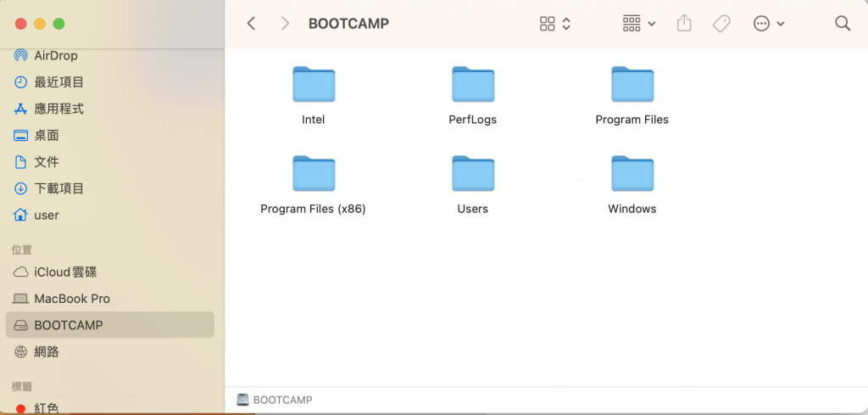Click the 標籤 section header
This screenshot has width=868, height=415.
coord(22,386)
